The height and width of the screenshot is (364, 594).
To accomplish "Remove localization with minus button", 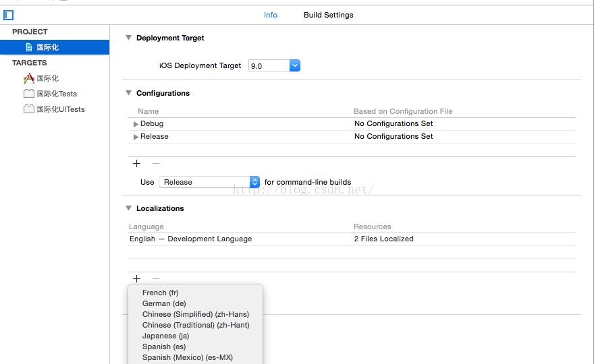I will (x=156, y=279).
